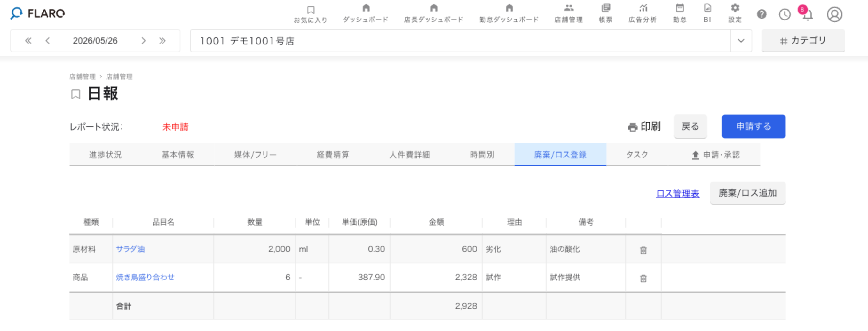Click the FLARO logo
This screenshot has height=331, width=868.
[x=37, y=13]
